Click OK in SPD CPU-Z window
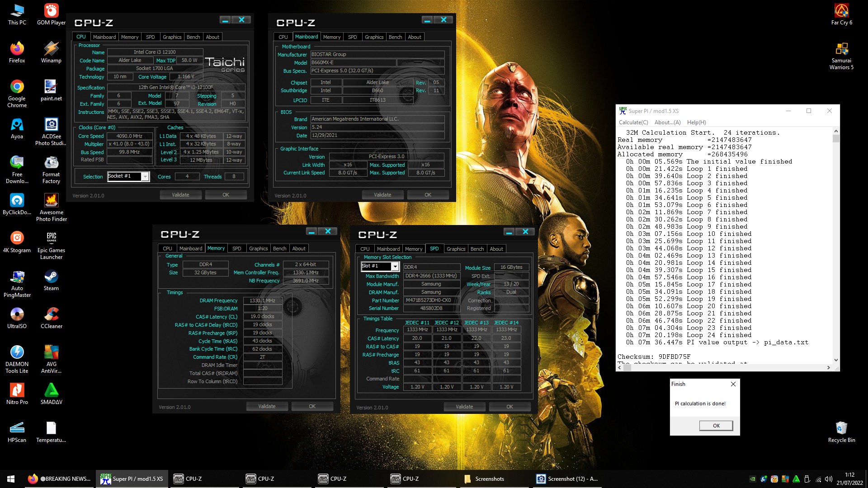Viewport: 868px width, 488px height. 509,407
